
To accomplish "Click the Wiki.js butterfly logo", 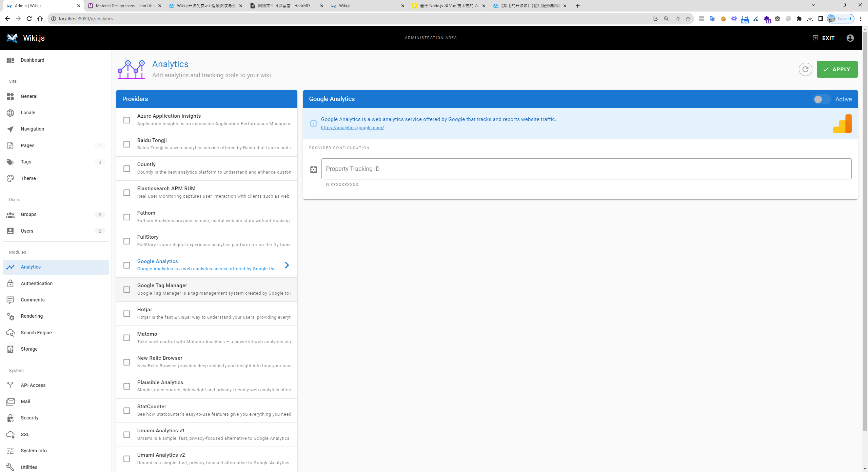I will point(12,38).
